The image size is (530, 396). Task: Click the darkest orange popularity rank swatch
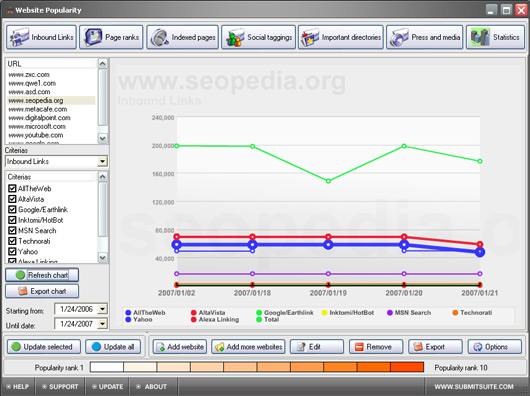(x=407, y=367)
